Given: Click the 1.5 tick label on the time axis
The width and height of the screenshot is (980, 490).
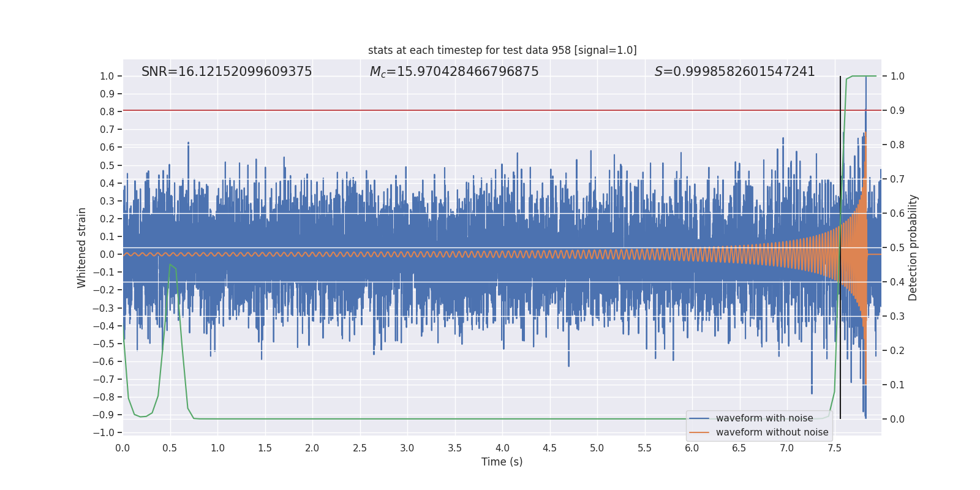Looking at the screenshot, I should pyautogui.click(x=265, y=448).
